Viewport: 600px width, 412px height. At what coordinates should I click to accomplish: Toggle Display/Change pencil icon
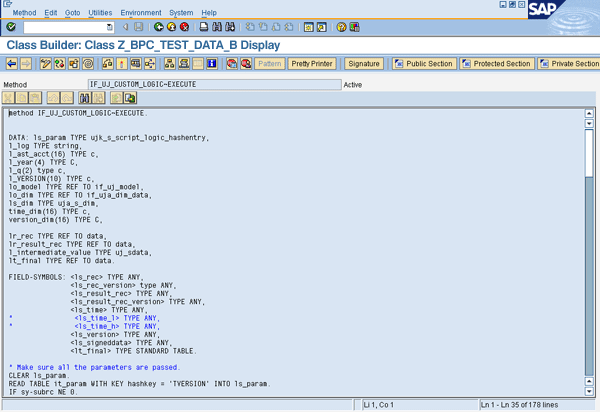(x=46, y=64)
